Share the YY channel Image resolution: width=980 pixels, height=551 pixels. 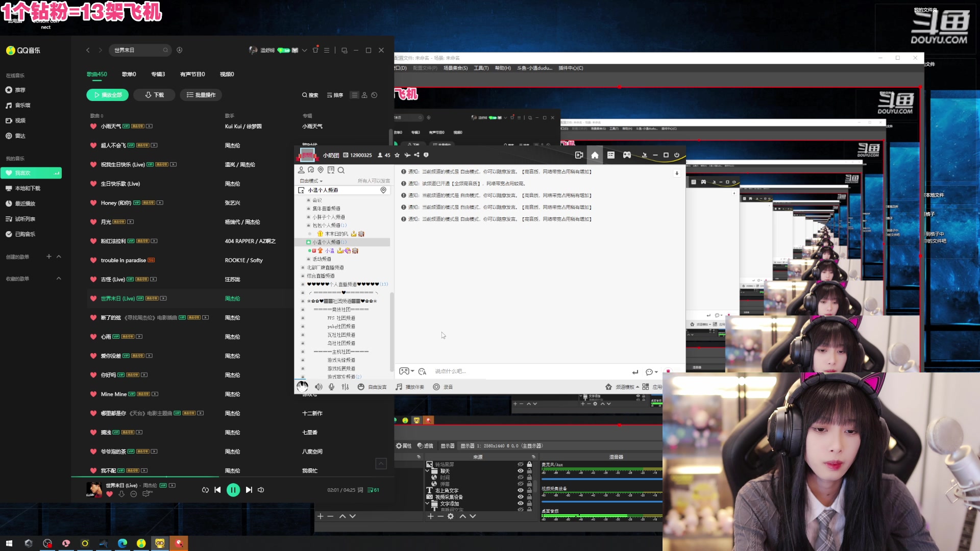416,155
